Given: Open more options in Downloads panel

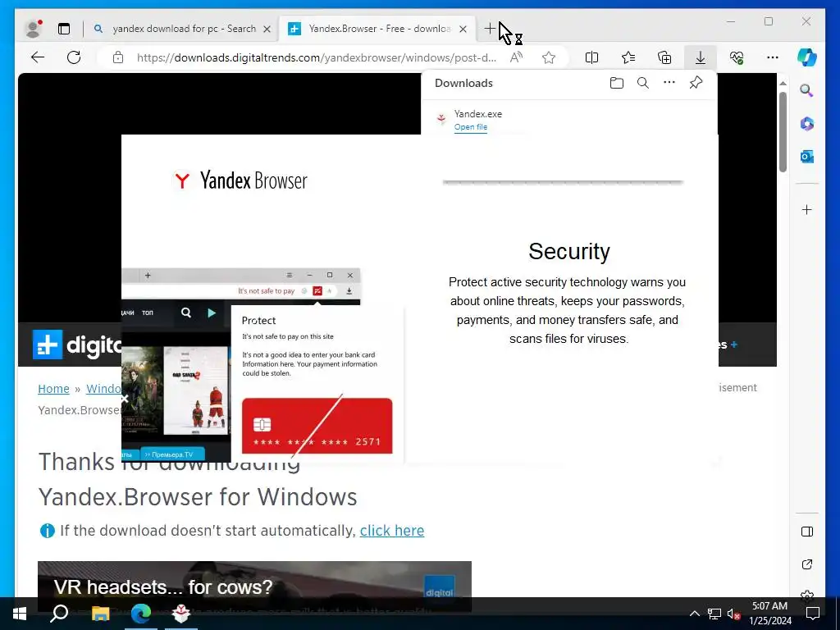Looking at the screenshot, I should point(669,83).
